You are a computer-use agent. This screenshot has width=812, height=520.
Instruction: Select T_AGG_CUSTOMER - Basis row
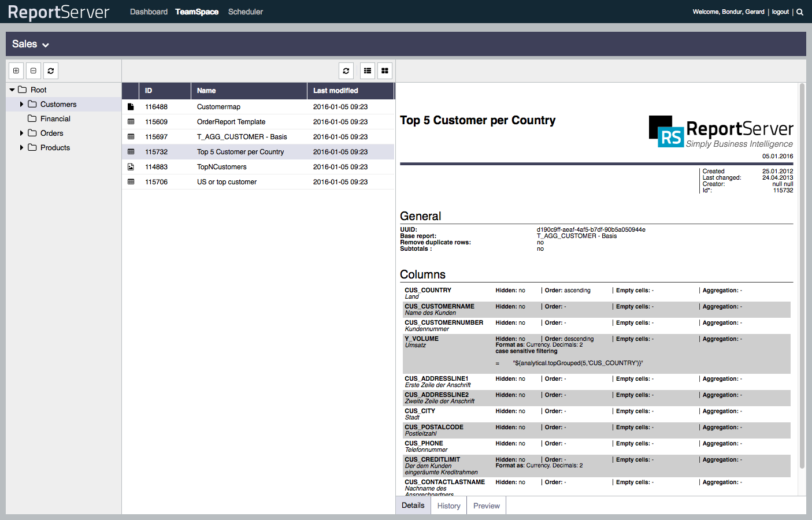coord(258,137)
